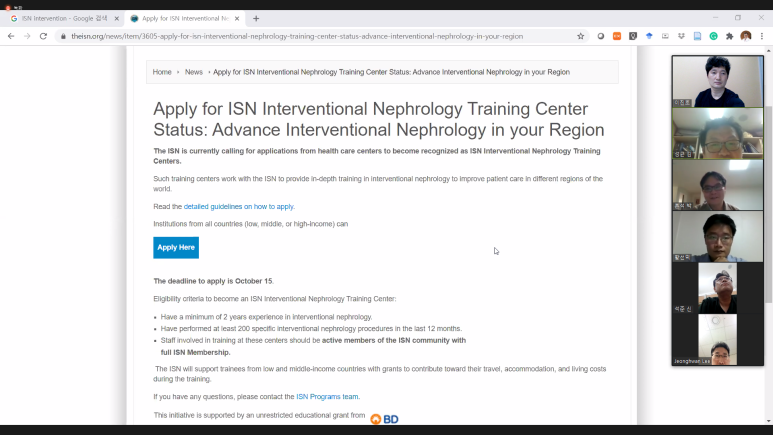Image resolution: width=773 pixels, height=435 pixels.
Task: Open the blue document extension icon
Action: click(x=697, y=36)
